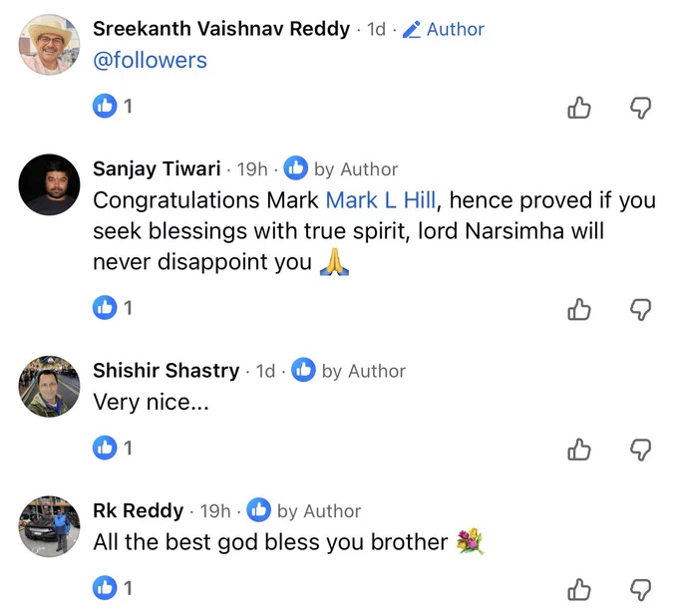This screenshot has width=678, height=616.
Task: Click the Shishir Shastry name link
Action: coord(167,371)
